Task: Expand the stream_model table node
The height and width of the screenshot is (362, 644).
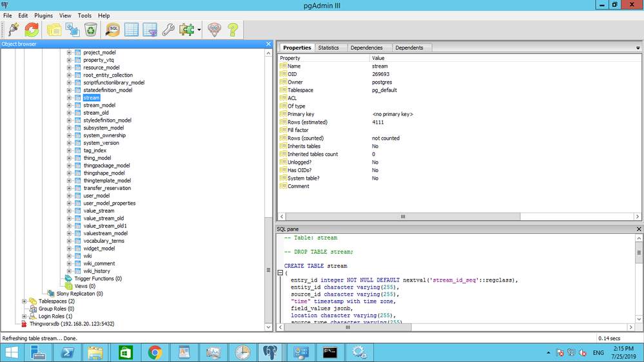Action: [x=69, y=105]
